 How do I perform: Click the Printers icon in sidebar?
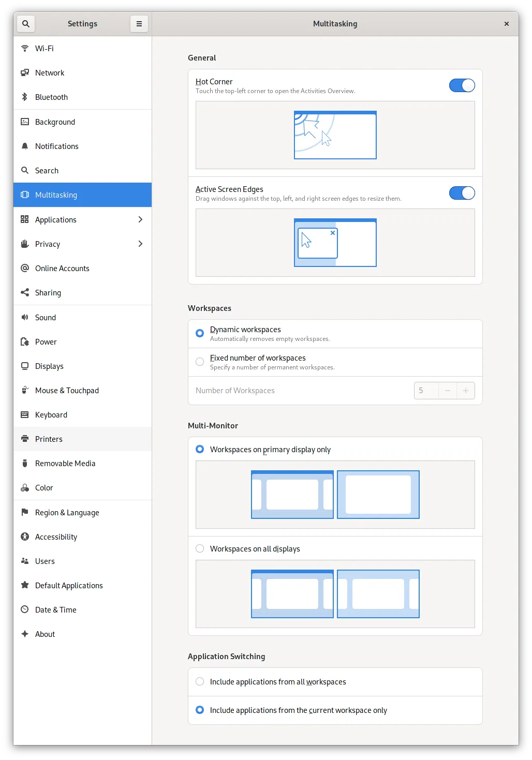click(x=24, y=439)
